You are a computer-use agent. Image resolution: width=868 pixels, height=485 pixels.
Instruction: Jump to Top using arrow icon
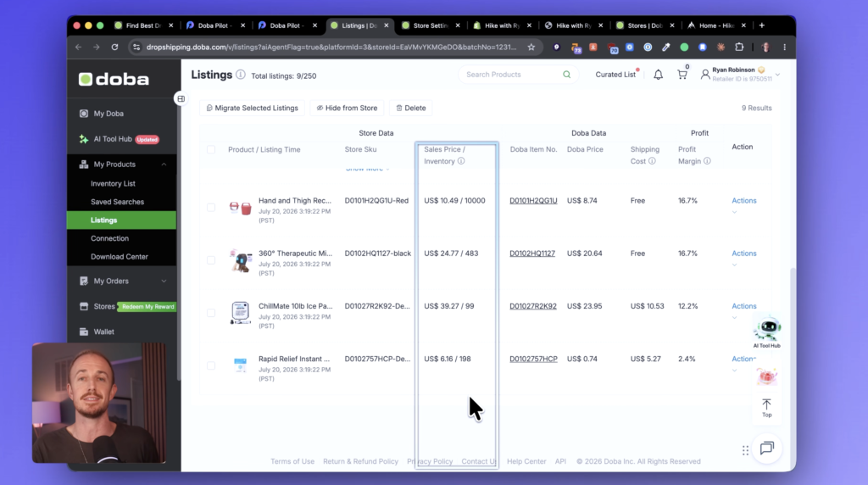pos(766,408)
